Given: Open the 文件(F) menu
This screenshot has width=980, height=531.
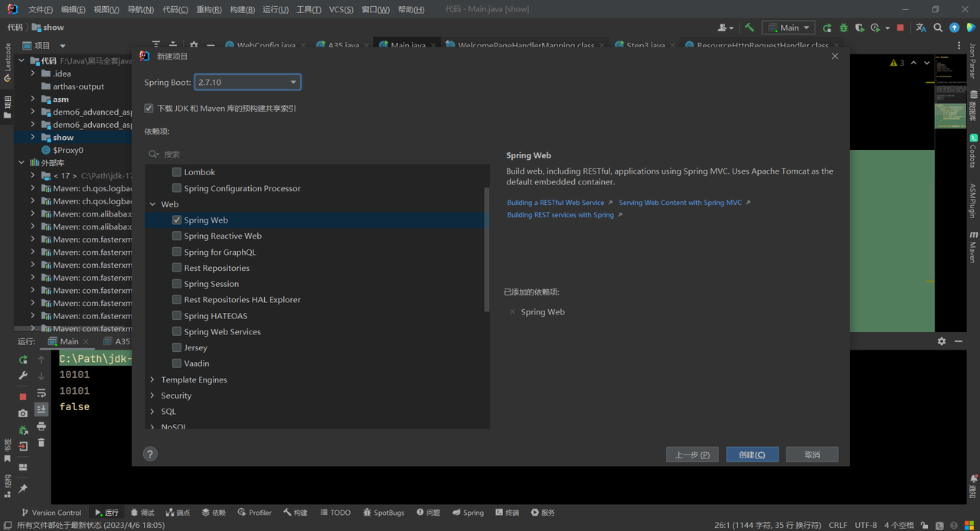Looking at the screenshot, I should point(41,9).
